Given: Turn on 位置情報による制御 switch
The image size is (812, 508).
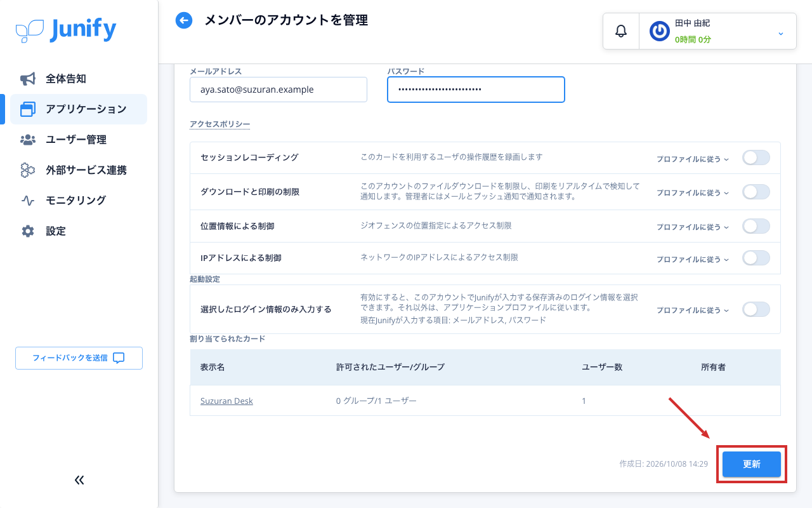Looking at the screenshot, I should (x=756, y=226).
